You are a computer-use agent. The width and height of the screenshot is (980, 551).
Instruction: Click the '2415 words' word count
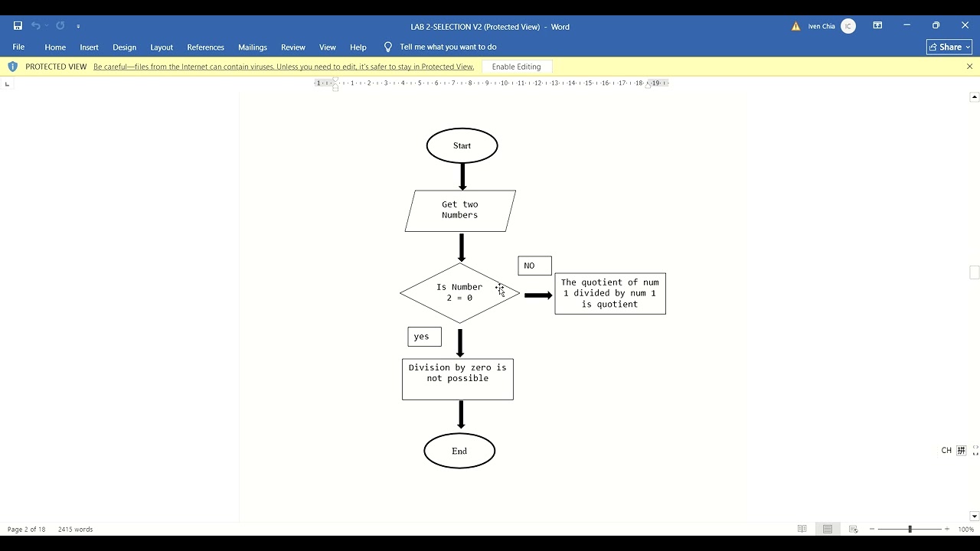tap(75, 530)
